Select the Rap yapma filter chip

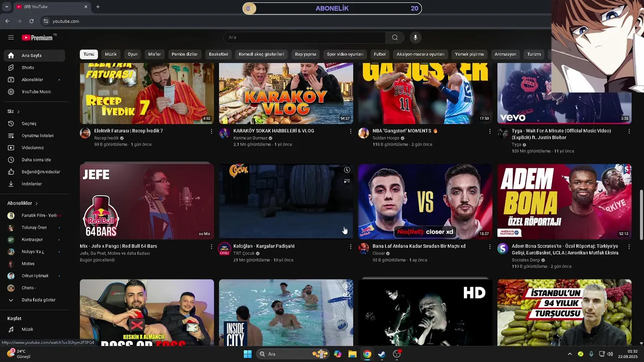[305, 54]
